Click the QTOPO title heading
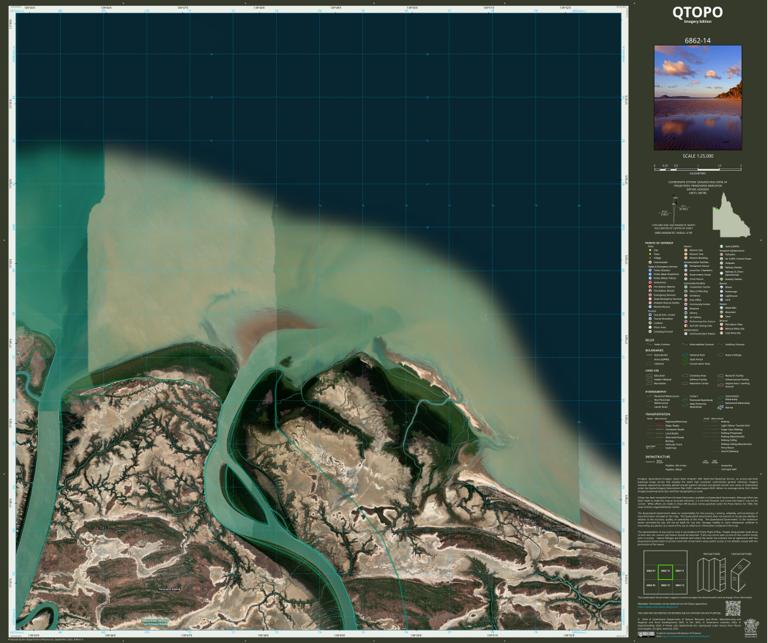Viewport: 768px width, 643px height. tap(697, 12)
